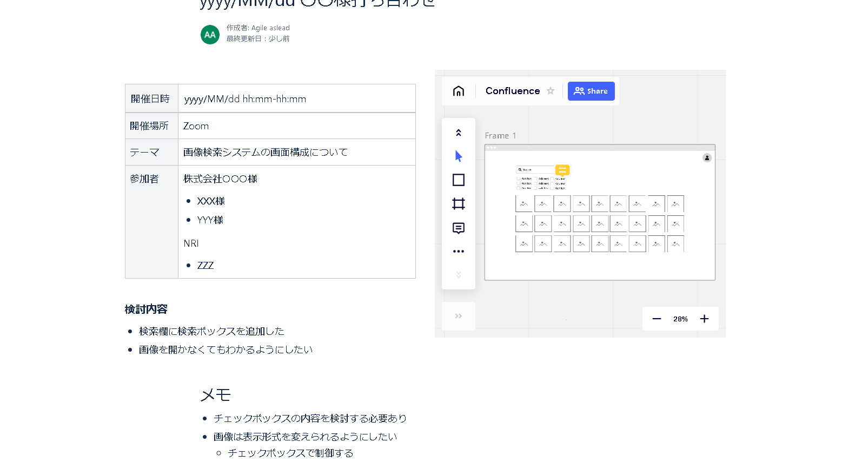Select the comment tool
This screenshot has width=868, height=468.
click(x=459, y=228)
